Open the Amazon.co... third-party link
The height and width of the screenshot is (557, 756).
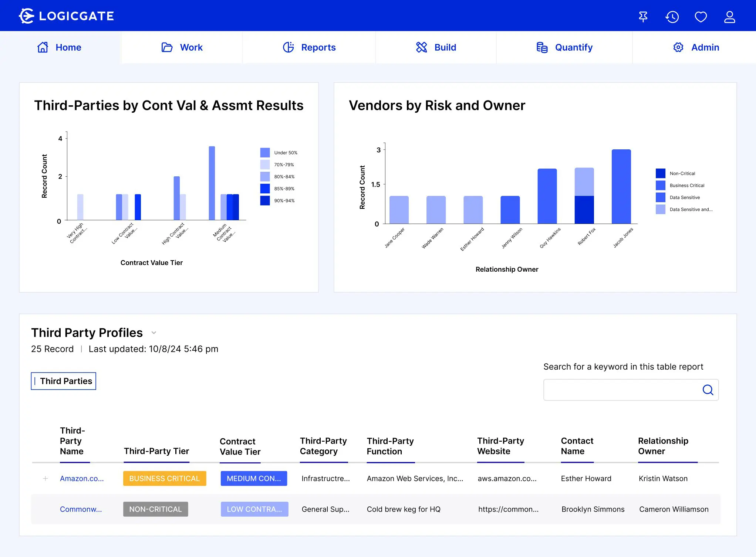[x=82, y=478]
